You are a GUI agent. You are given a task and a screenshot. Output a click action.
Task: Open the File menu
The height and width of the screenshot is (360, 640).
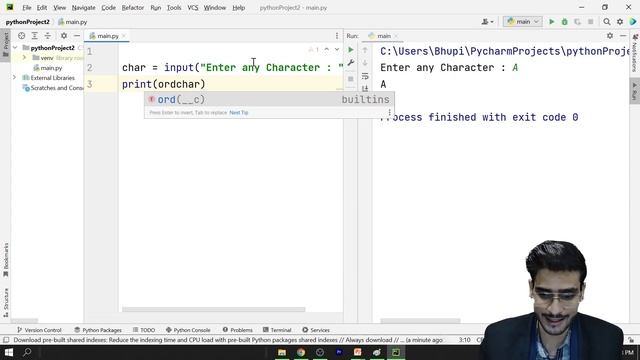(x=27, y=8)
